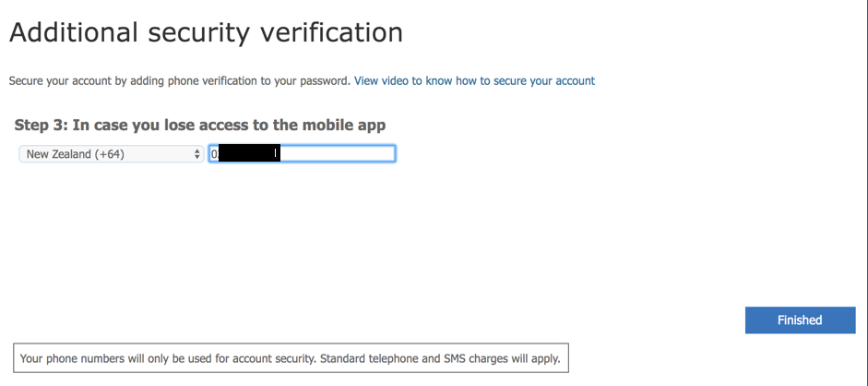Image resolution: width=868 pixels, height=386 pixels.
Task: Click the word 'verification' in the page title
Action: click(x=330, y=33)
